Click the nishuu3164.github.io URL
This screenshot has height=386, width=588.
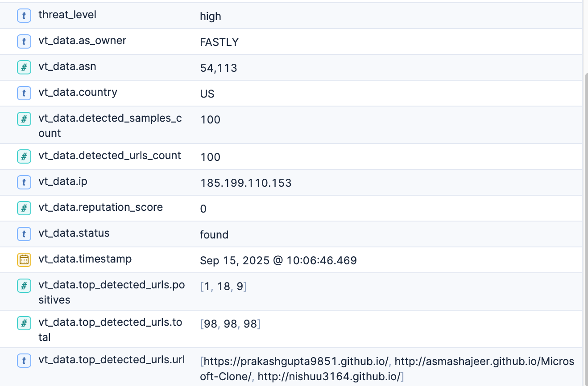(329, 376)
